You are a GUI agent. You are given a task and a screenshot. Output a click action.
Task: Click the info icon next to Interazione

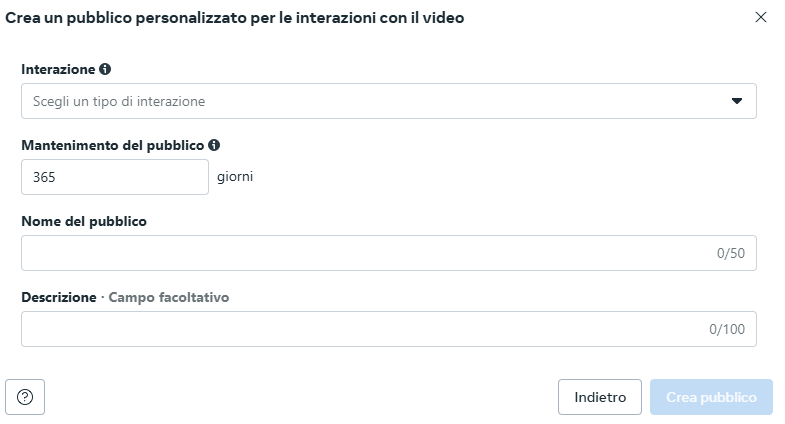(105, 70)
